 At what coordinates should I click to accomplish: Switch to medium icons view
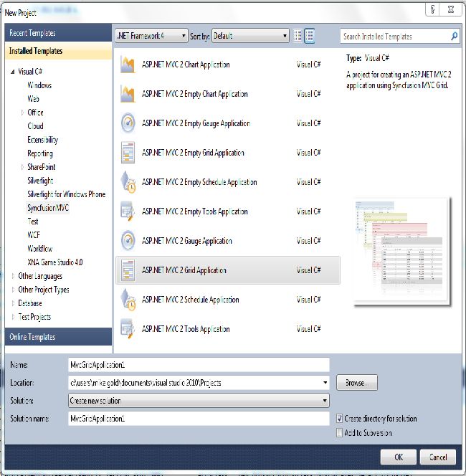click(309, 36)
